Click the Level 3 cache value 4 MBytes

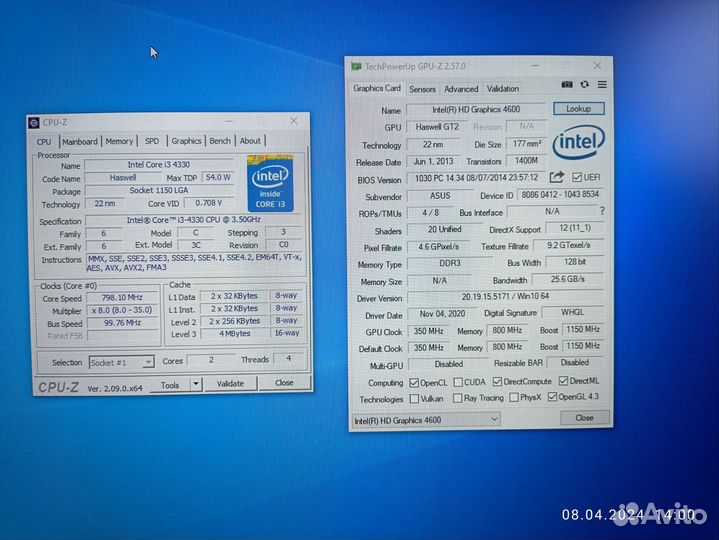point(234,334)
